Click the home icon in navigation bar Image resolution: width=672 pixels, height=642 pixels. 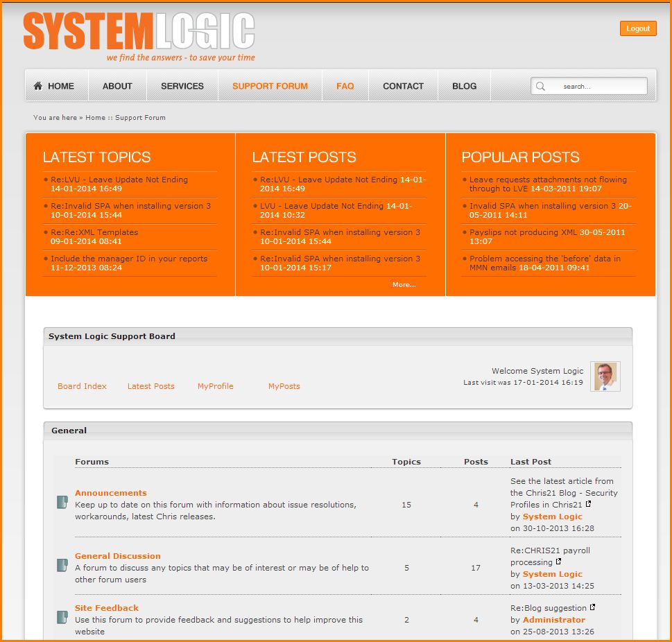(37, 86)
